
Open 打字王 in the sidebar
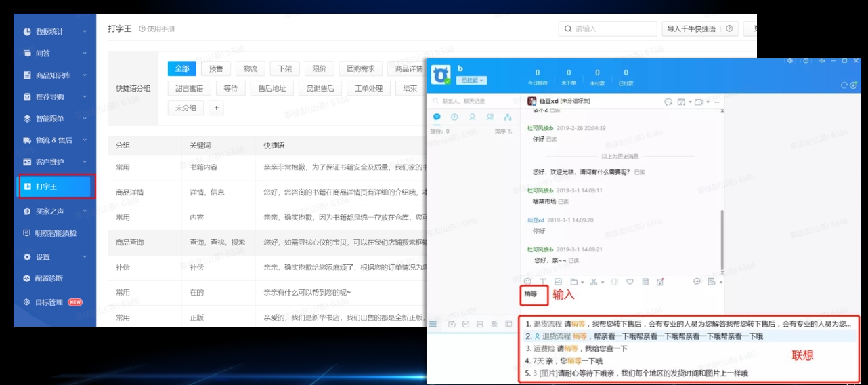point(54,186)
